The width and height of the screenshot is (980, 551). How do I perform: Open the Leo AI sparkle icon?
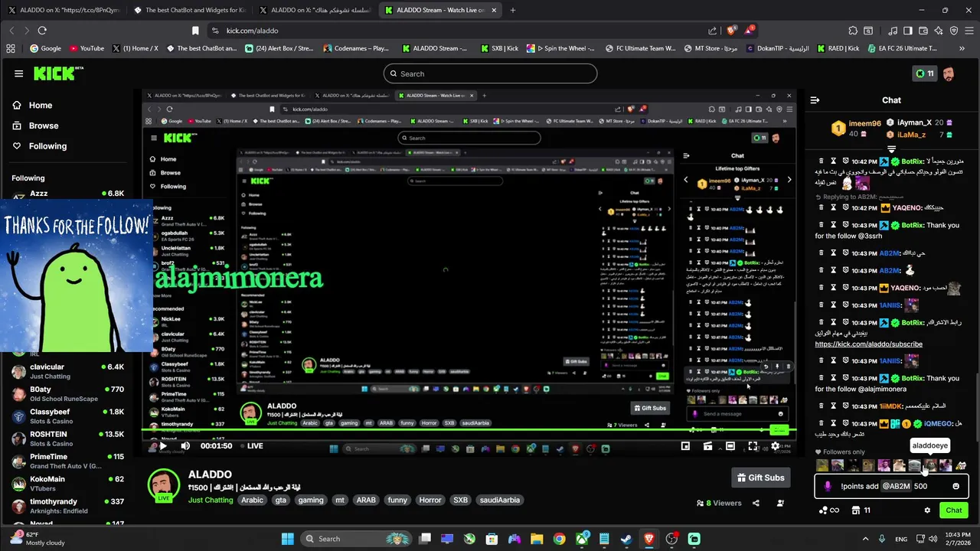pos(939,31)
